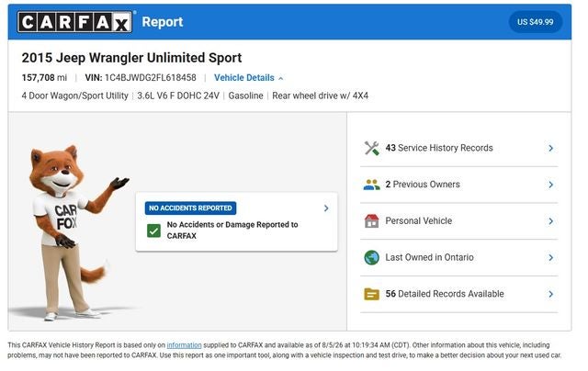Select Last Owned in Ontario label
The height and width of the screenshot is (371, 588).
coord(429,257)
